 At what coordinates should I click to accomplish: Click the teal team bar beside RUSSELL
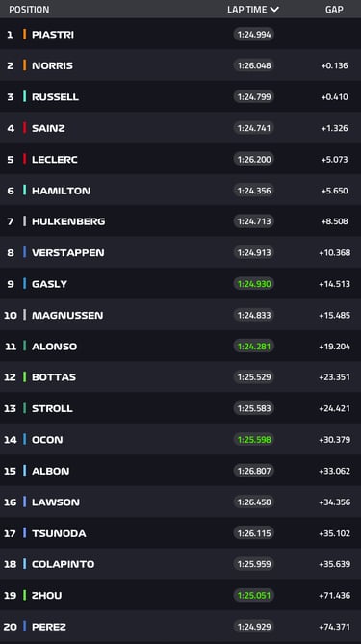point(25,96)
